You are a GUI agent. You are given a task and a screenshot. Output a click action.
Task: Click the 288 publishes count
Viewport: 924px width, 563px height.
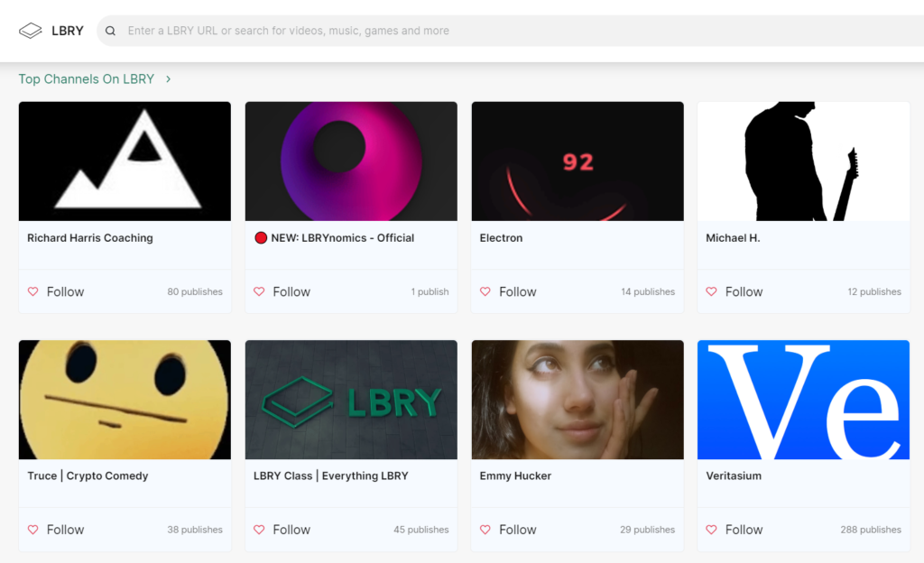tap(871, 530)
